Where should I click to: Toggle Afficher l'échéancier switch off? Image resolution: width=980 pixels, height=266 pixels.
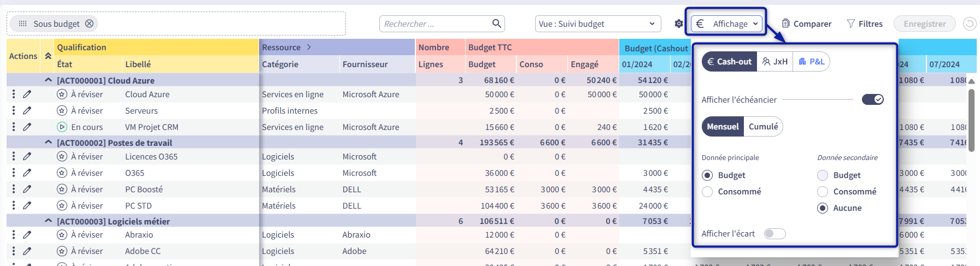[873, 99]
